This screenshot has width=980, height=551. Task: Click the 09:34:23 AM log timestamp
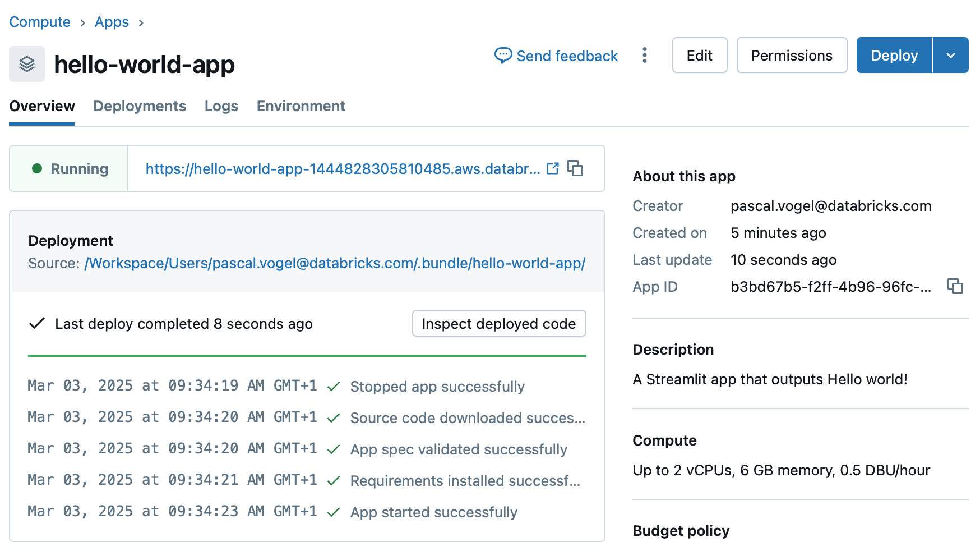tap(172, 511)
